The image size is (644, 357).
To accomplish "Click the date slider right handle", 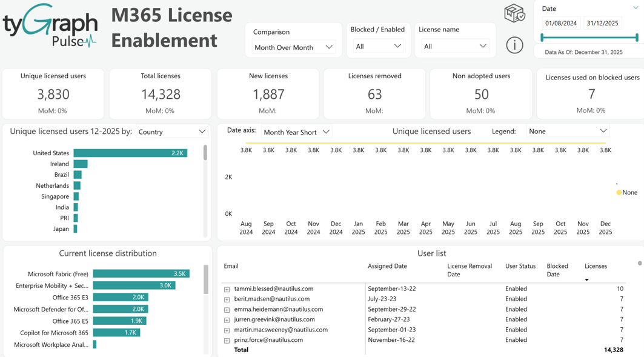I will (x=637, y=38).
